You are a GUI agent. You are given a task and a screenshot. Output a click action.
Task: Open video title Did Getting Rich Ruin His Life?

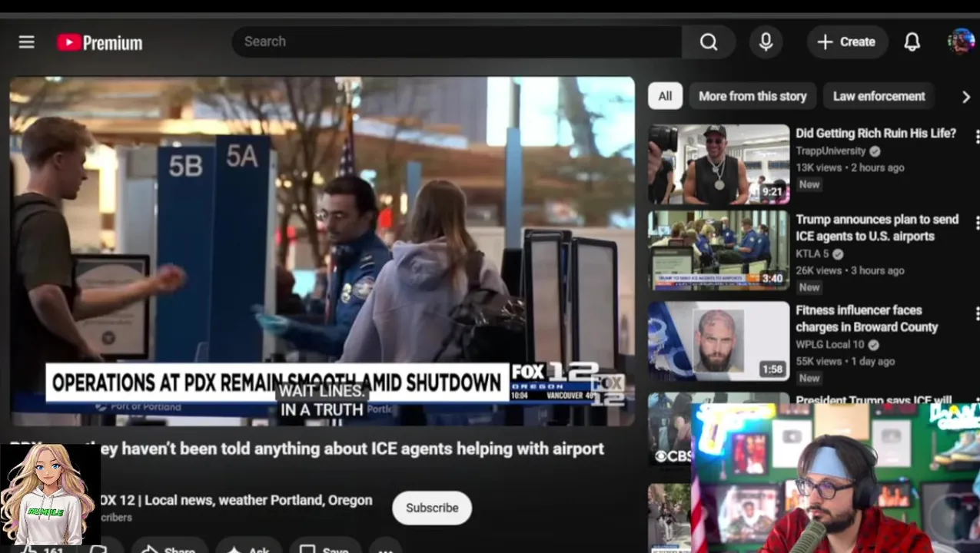[x=875, y=134]
